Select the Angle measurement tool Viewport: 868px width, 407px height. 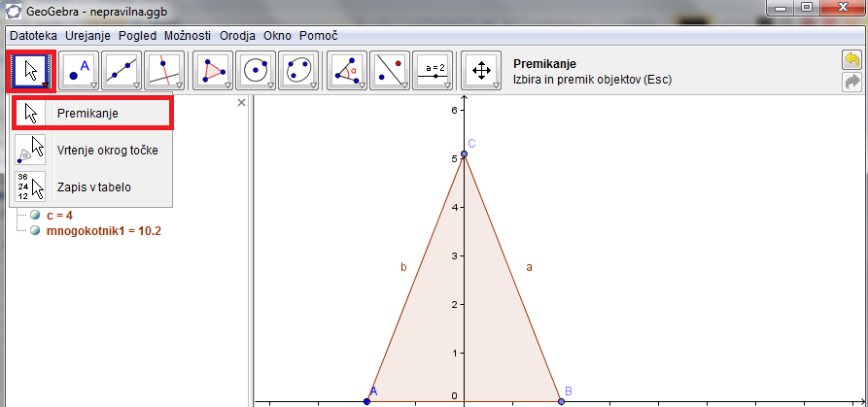click(x=348, y=70)
